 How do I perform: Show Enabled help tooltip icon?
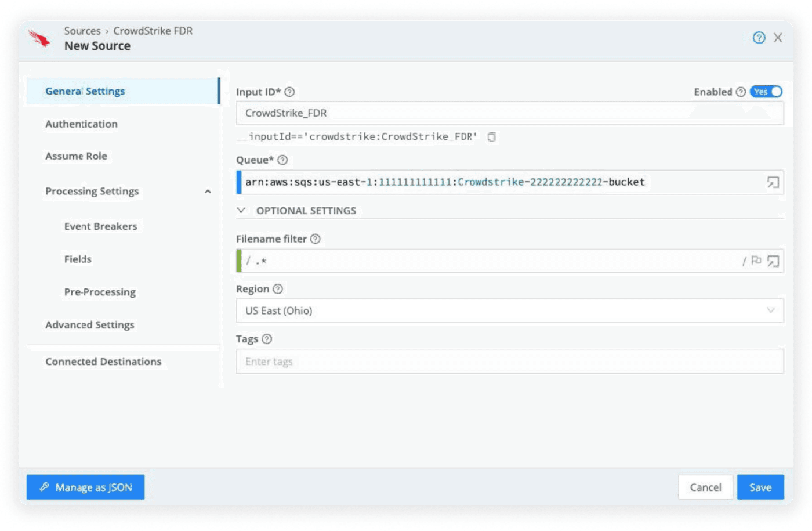pos(741,92)
